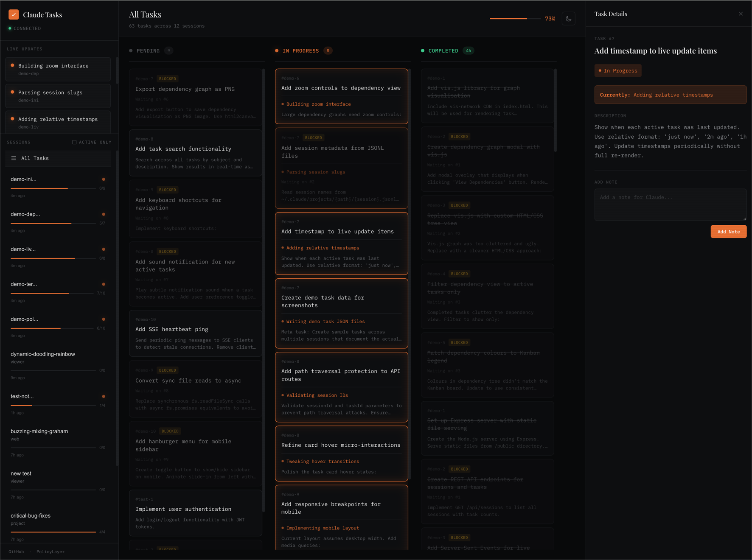Open the hamburger menu beside All Tasks

pyautogui.click(x=13, y=158)
